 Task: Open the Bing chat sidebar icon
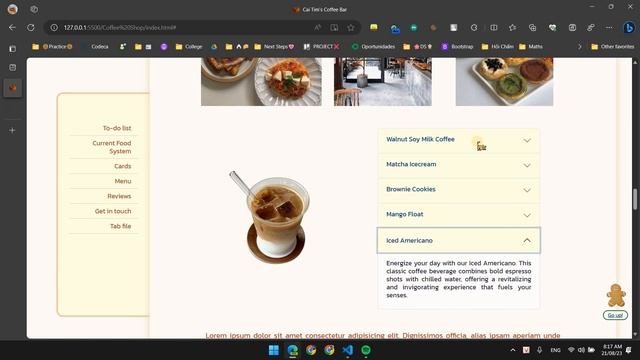[x=629, y=28]
